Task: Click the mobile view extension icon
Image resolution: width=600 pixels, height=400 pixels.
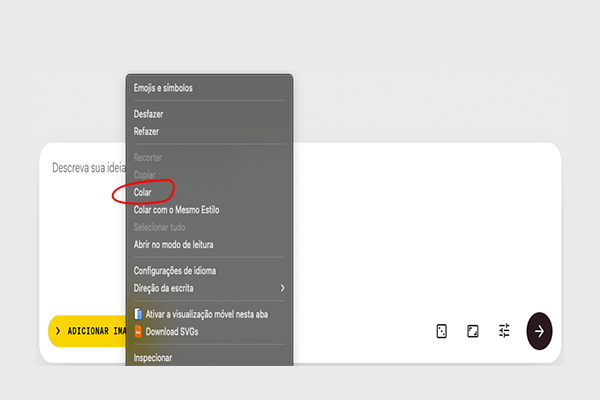Action: (138, 314)
